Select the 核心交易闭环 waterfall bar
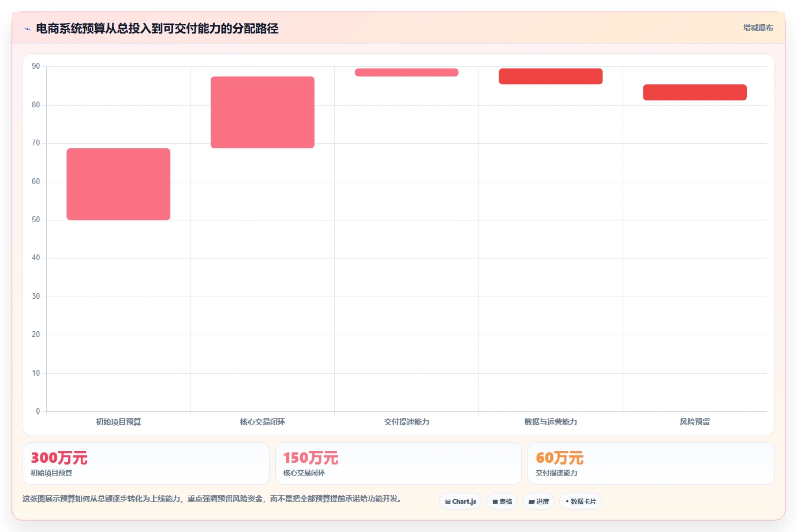Screen dimensions: 797x532 click(x=263, y=113)
